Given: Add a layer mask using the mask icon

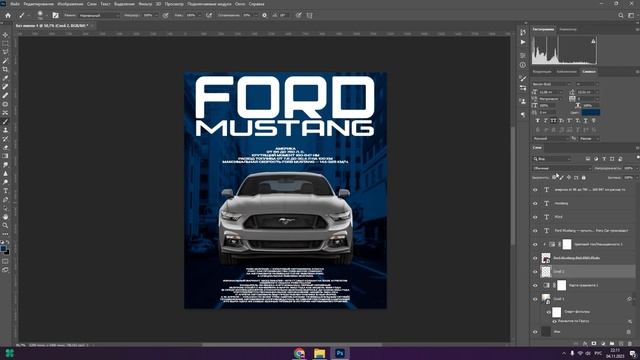Looking at the screenshot, I should tap(594, 344).
